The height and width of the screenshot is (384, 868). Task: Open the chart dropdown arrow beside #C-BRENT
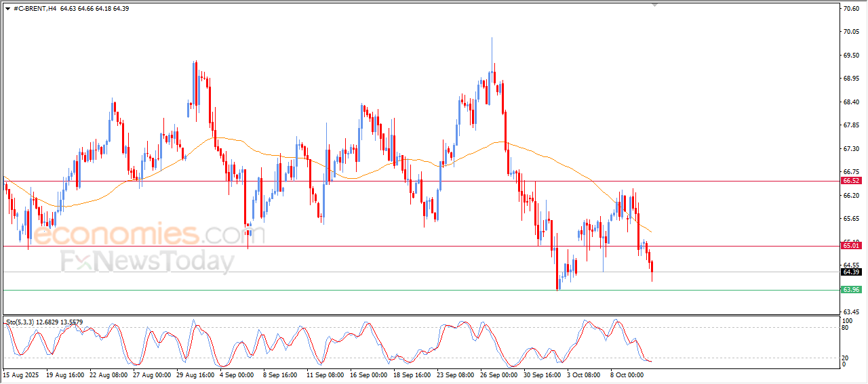click(x=7, y=9)
